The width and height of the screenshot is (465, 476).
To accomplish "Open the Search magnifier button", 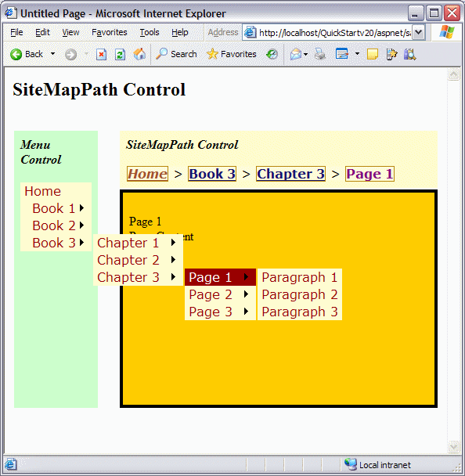I will (x=176, y=54).
